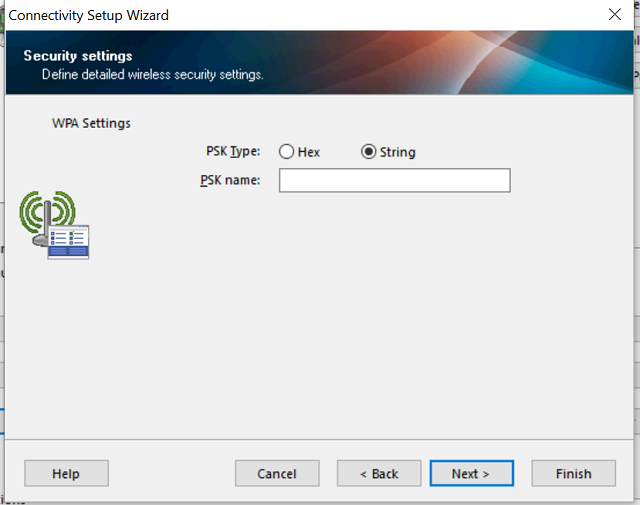This screenshot has height=505, width=640.
Task: Click the "WPA Settings" group label
Action: point(91,123)
